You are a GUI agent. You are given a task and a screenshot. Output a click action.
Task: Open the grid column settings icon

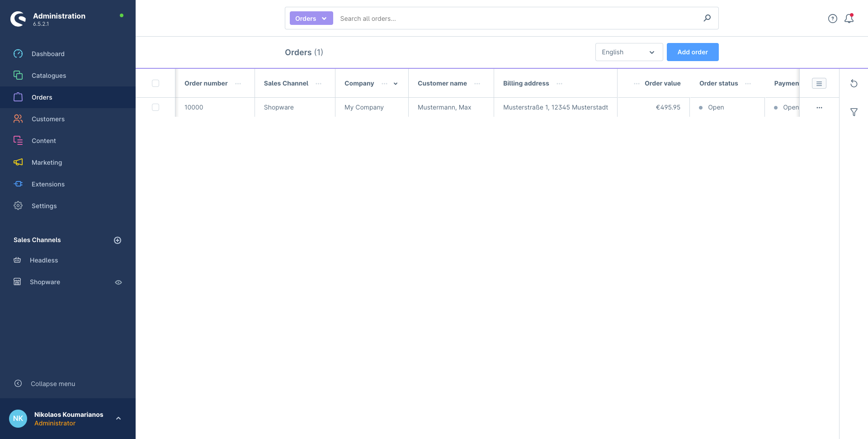(819, 83)
